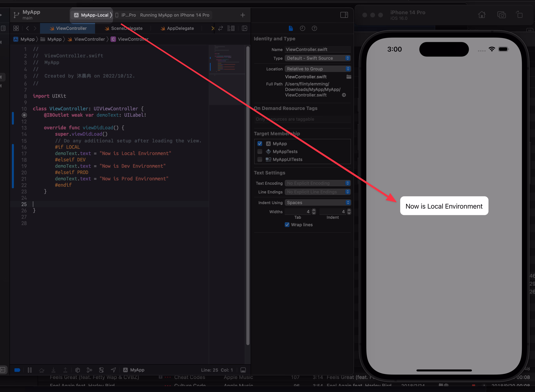Viewport: 535px width, 392px height.
Task: Click the pause program execution icon
Action: [30, 370]
